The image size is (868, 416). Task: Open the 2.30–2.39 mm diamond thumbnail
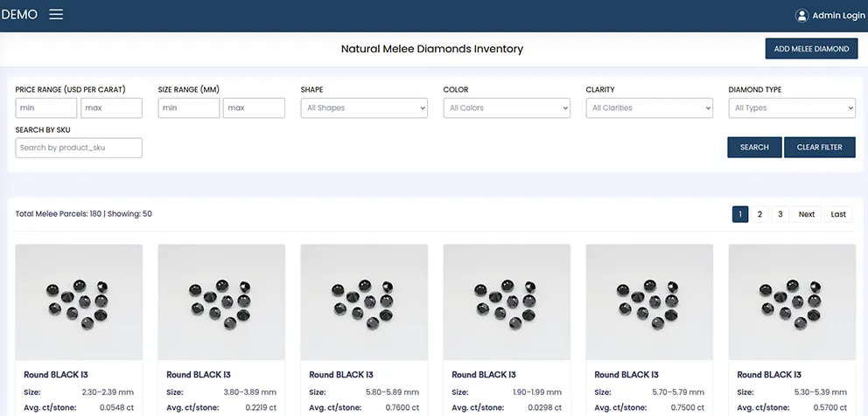tap(79, 302)
